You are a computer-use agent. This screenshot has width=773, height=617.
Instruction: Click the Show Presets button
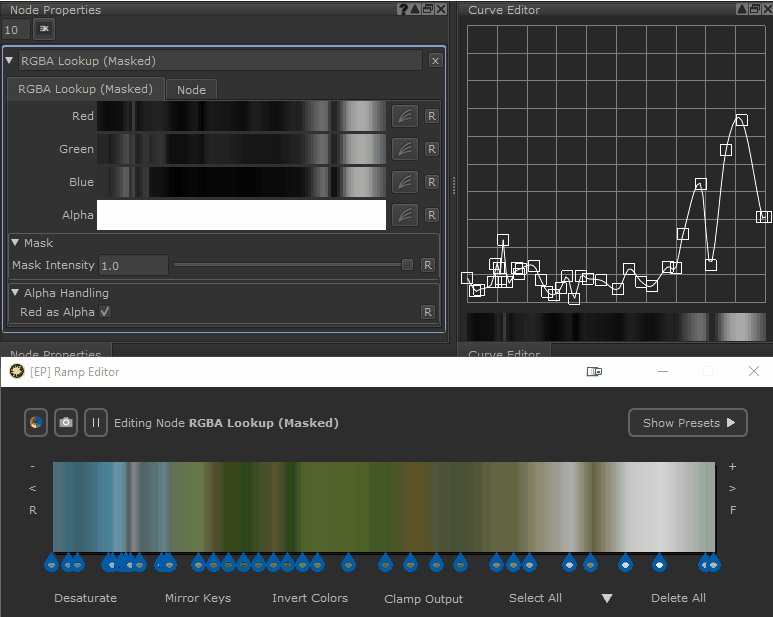(x=688, y=423)
